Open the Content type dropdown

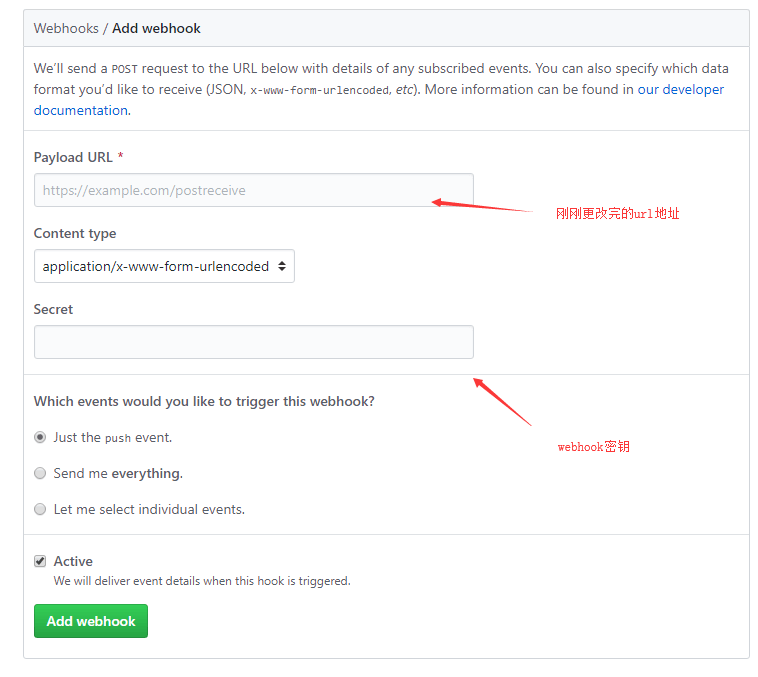(164, 266)
